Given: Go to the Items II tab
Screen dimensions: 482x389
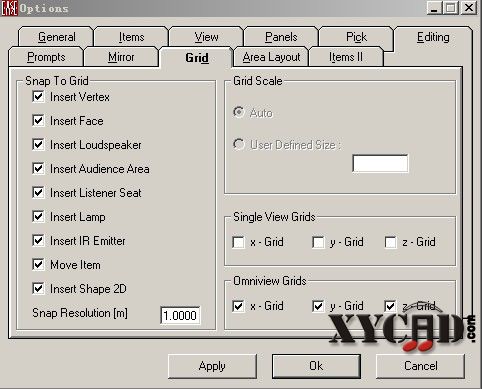Looking at the screenshot, I should coord(346,57).
